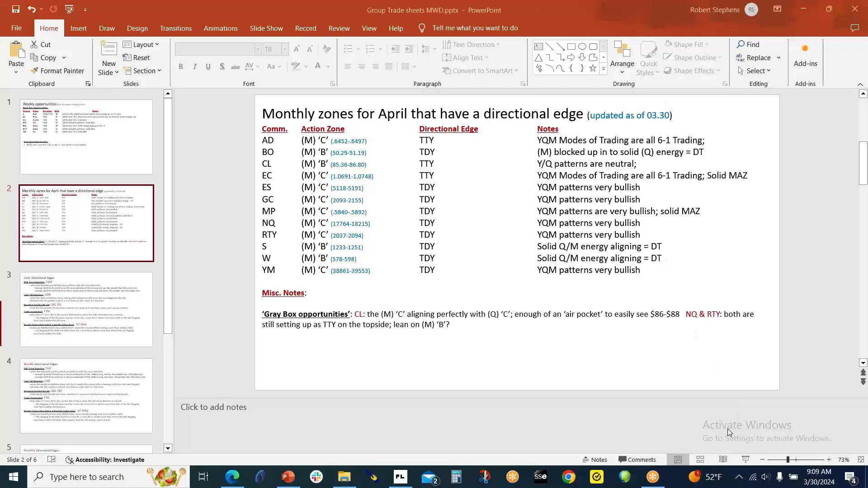868x488 pixels.
Task: Select the Oval shape in shapes gallery
Action: click(x=582, y=47)
